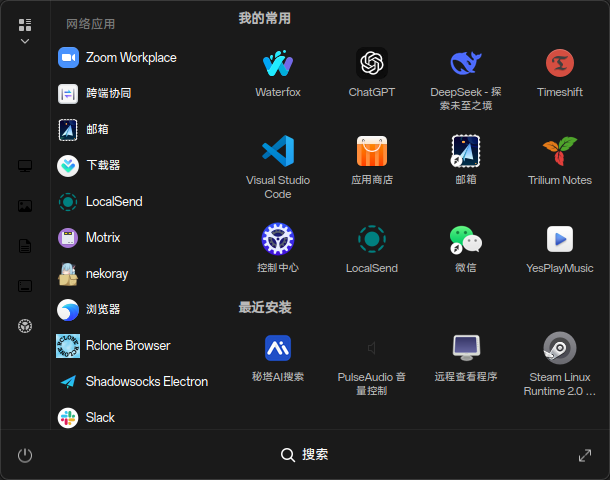
Task: Launch Visual Studio Code
Action: (x=278, y=167)
